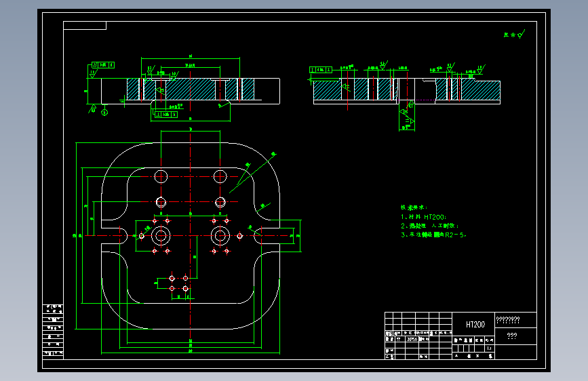
Task: Select the 1:1 scale cell
Action: (x=490, y=348)
